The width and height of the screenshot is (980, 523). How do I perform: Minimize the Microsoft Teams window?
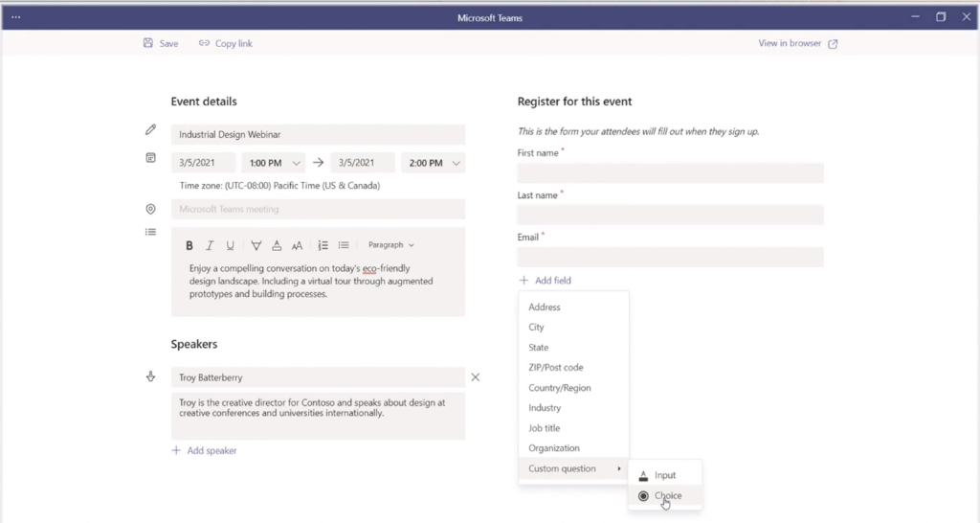point(915,17)
